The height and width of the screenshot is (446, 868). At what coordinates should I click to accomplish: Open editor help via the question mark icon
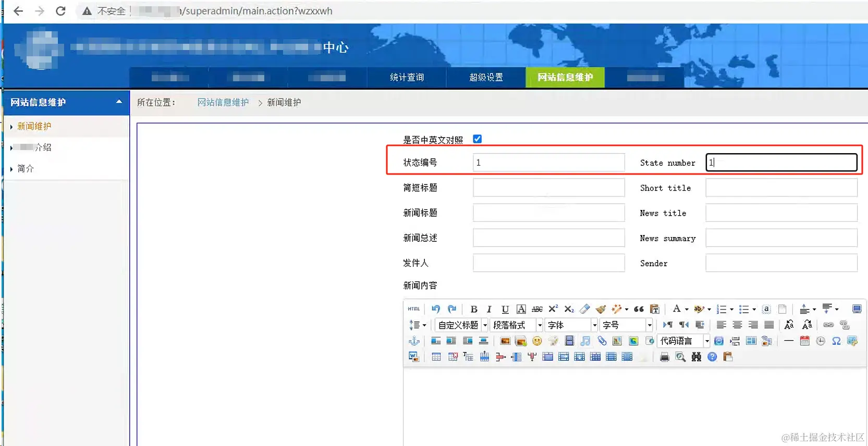[712, 357]
